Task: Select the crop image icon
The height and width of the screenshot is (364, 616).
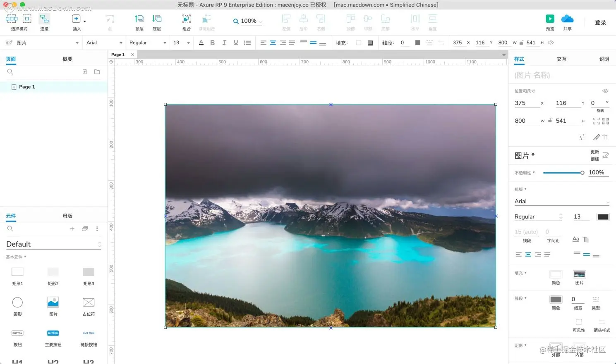Action: point(606,137)
